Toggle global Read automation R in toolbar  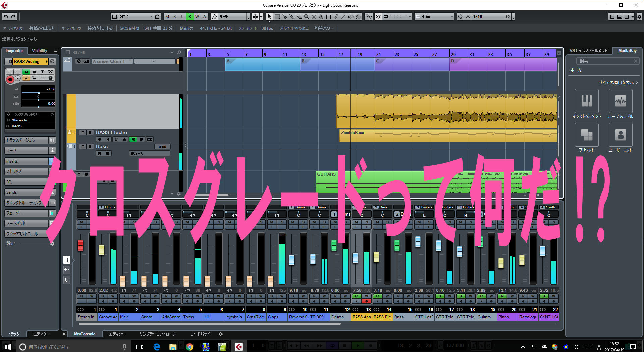(x=190, y=16)
